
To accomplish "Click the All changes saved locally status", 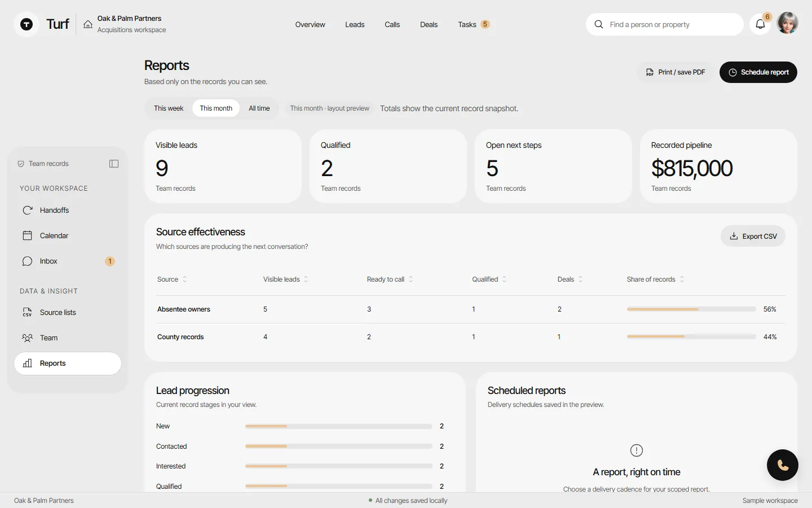I will (x=408, y=501).
